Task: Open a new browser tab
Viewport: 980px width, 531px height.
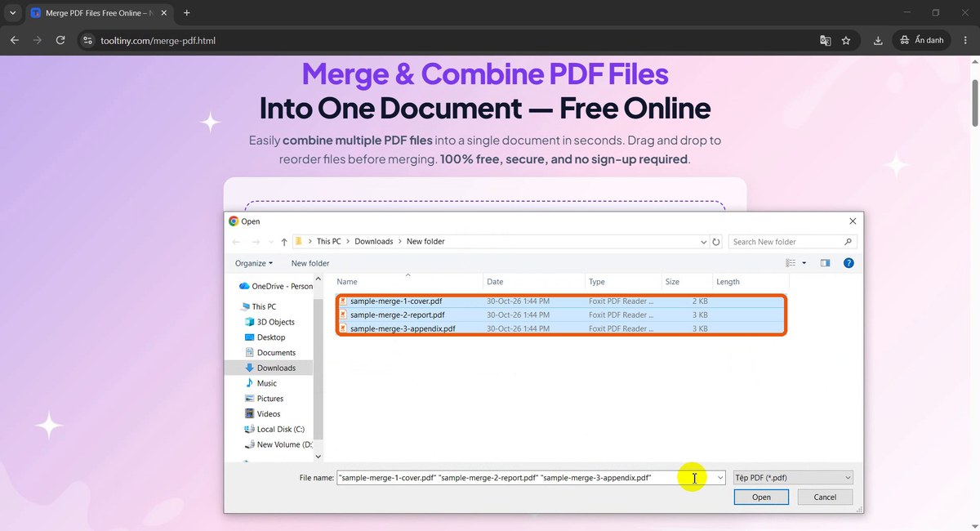Action: [x=186, y=13]
